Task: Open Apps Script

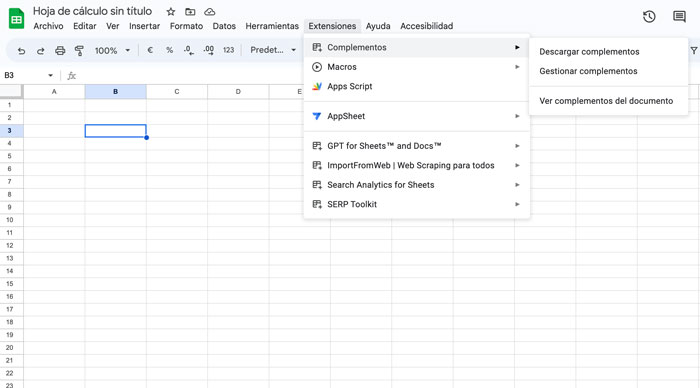Action: tap(417, 86)
